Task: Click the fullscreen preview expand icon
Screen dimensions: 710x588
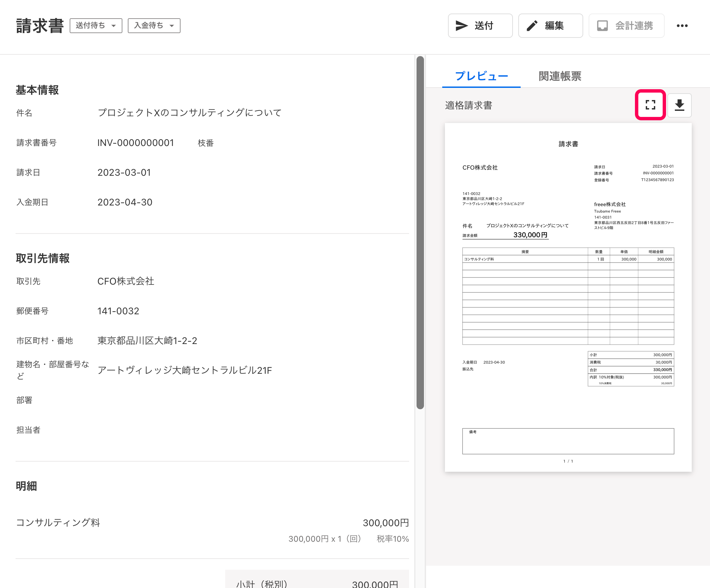Action: tap(650, 105)
